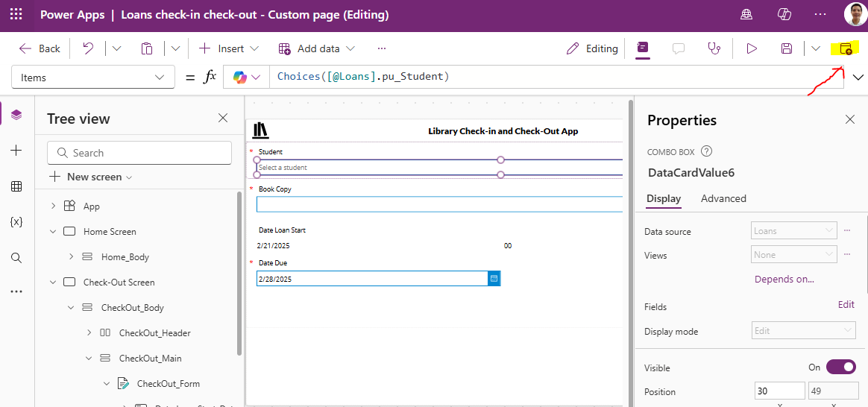Click the Publish icon in the toolbar
The image size is (868, 407).
[x=846, y=48]
